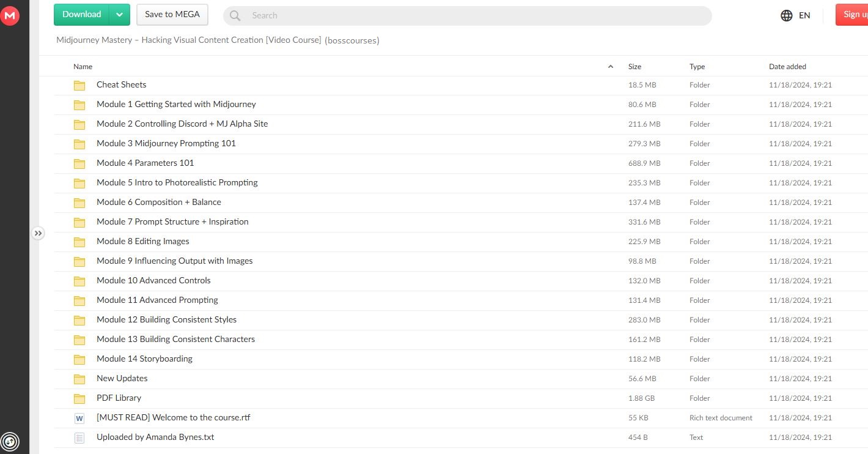The width and height of the screenshot is (868, 454).
Task: Click the Save to MEGA button
Action: 172,15
